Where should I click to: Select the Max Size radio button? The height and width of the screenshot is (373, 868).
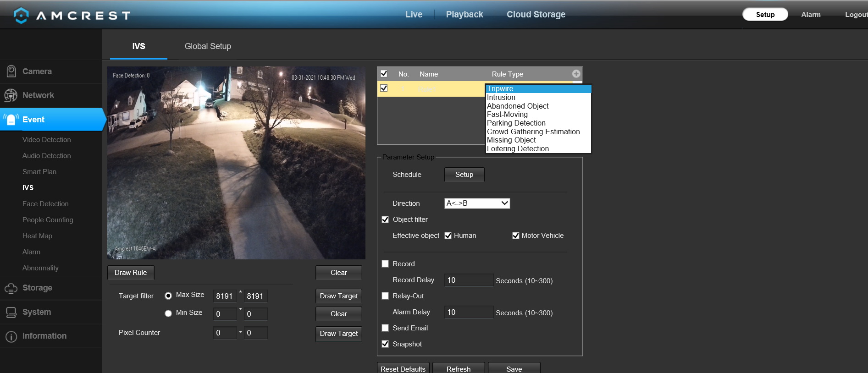tap(168, 296)
